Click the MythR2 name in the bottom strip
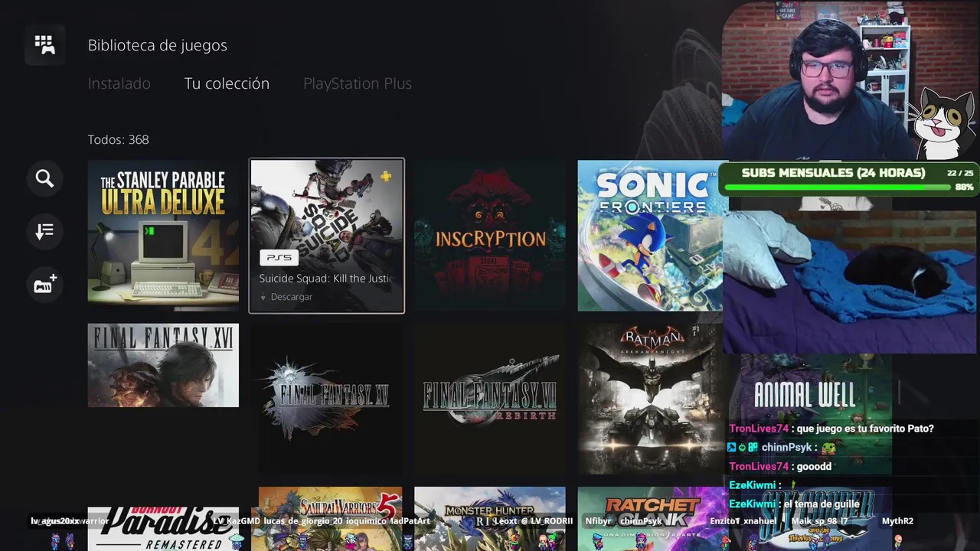 pyautogui.click(x=897, y=521)
